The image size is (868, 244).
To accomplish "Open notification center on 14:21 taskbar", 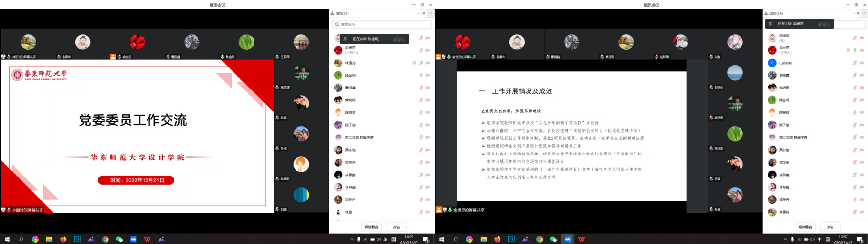I will pyautogui.click(x=426, y=239).
